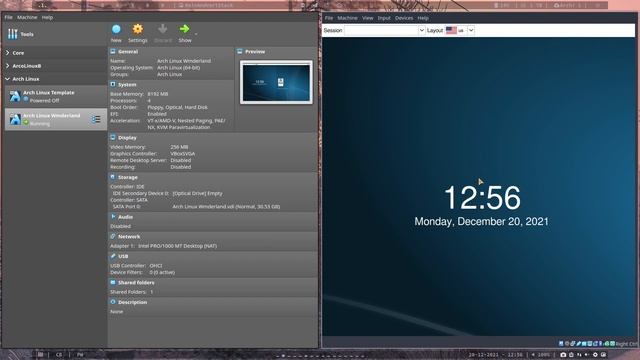Open the Network section header link
Viewport: 640px width, 360px height.
129,236
